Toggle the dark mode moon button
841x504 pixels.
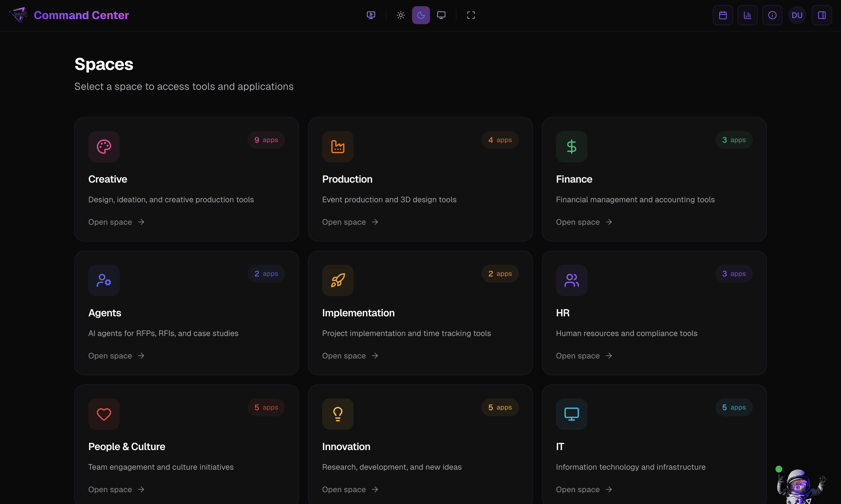[421, 15]
